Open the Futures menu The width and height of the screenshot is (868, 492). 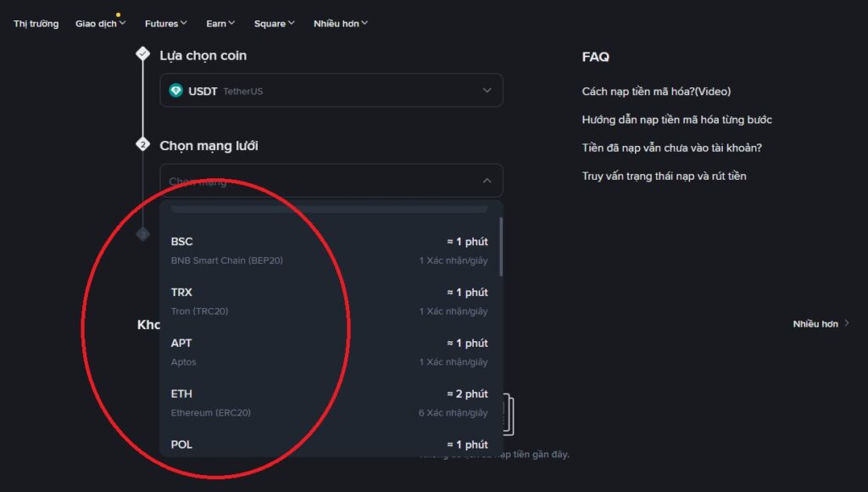click(x=165, y=24)
